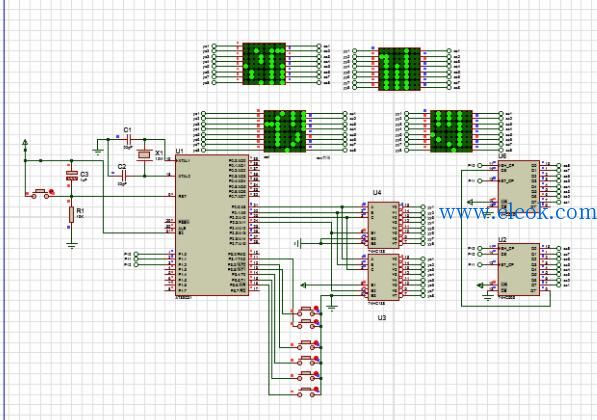Select the U1 microcontroller chip body
597x420 pixels.
212,225
